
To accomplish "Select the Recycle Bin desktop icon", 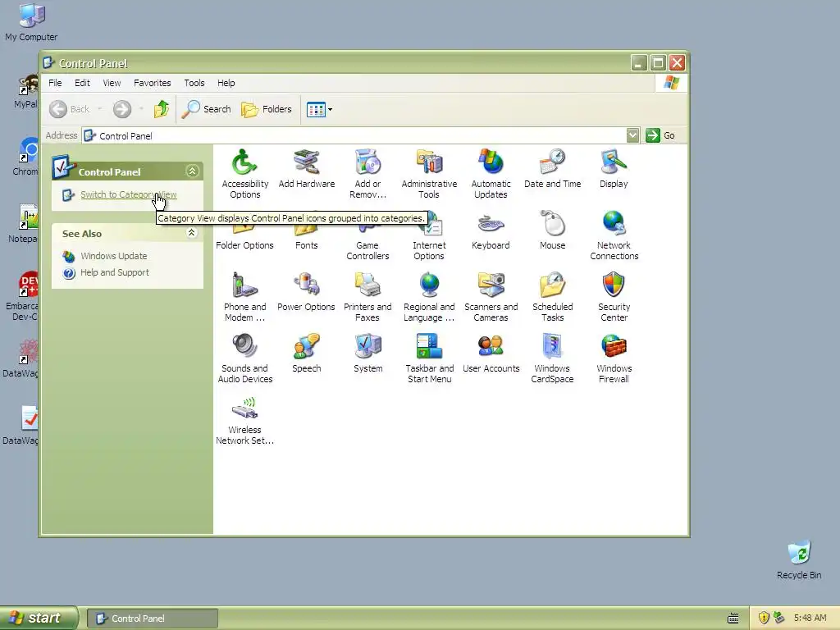I will click(x=799, y=559).
